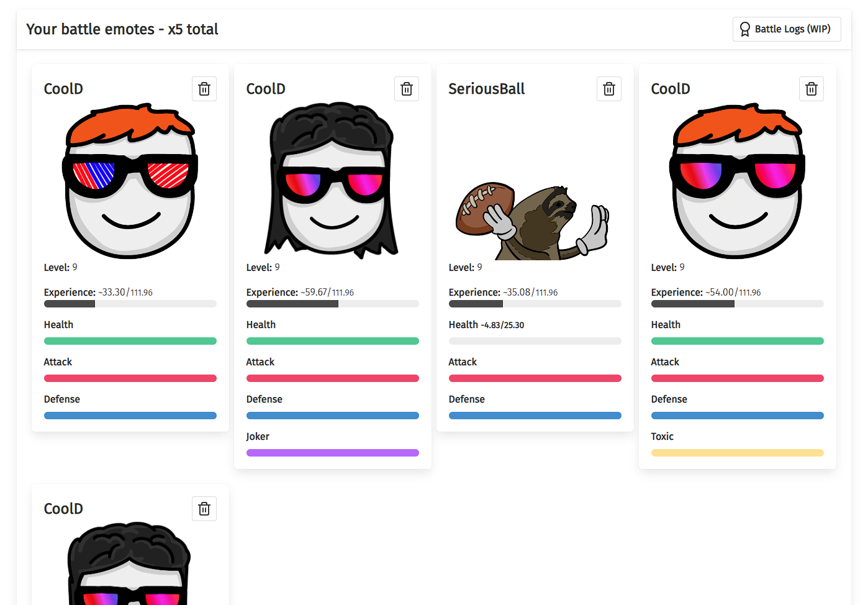Click the defense bar on the Joker CoolD
The height and width of the screenshot is (605, 868).
click(333, 416)
